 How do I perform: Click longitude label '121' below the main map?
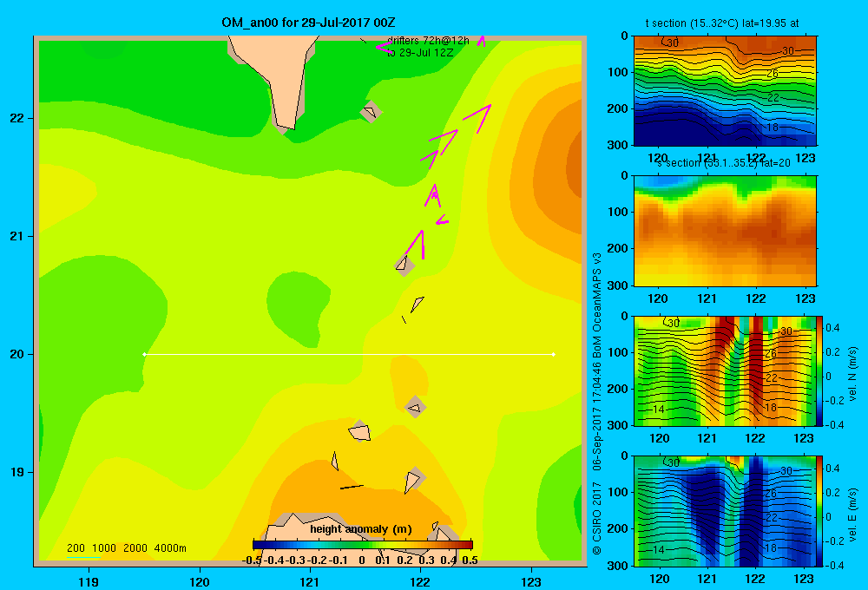pos(310,581)
